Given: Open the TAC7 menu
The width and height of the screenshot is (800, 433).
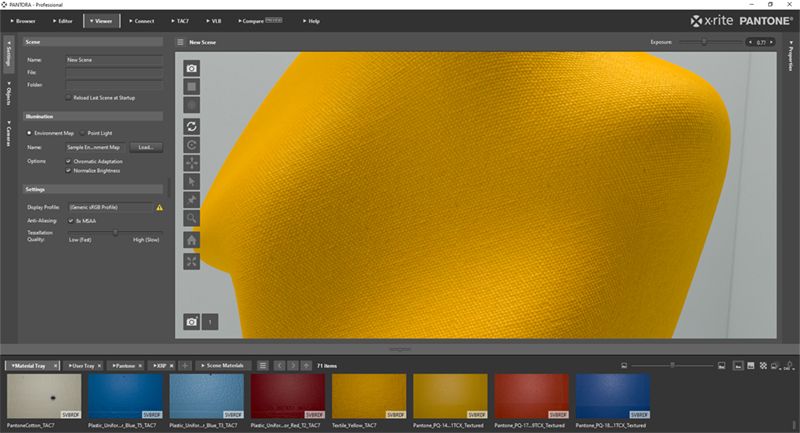Looking at the screenshot, I should [180, 21].
